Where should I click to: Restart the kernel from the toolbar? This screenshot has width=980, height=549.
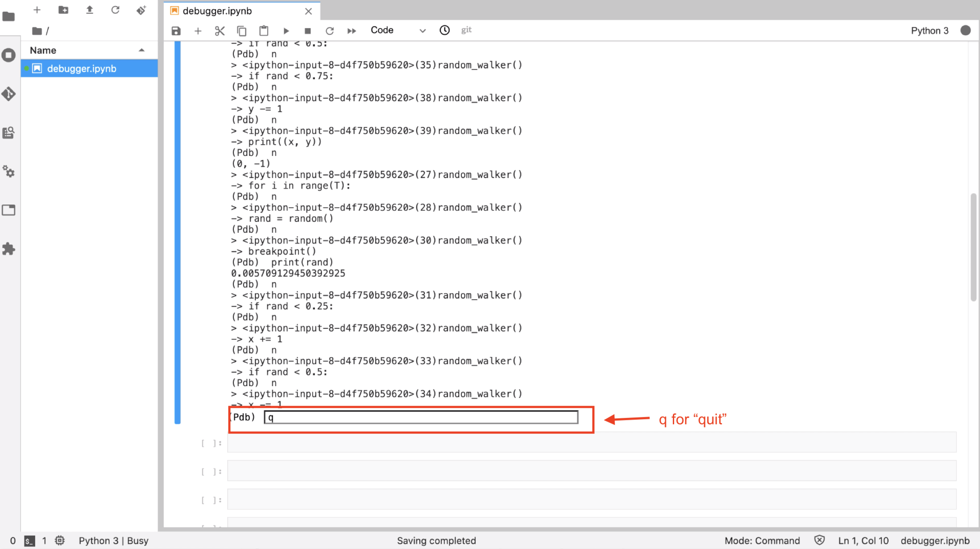(x=330, y=31)
